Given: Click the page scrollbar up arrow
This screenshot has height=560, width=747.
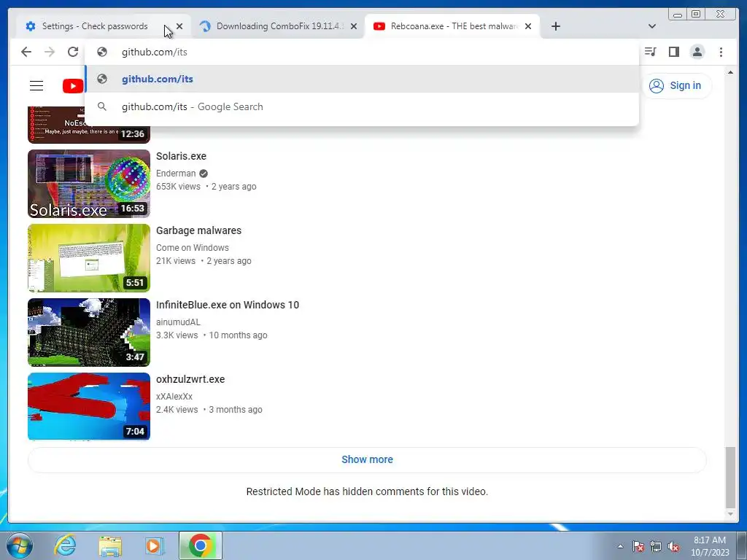Looking at the screenshot, I should pos(730,72).
